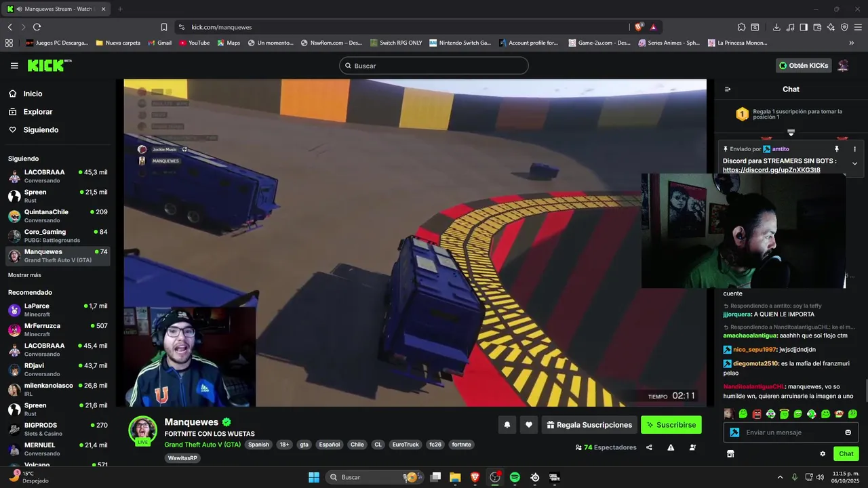Open the browser extensions puzzle icon

(x=741, y=27)
